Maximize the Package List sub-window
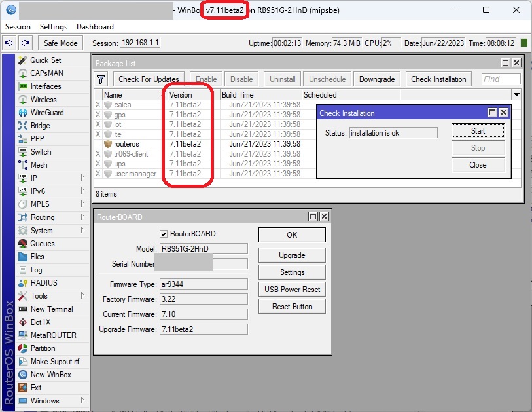The width and height of the screenshot is (532, 412). pyautogui.click(x=506, y=63)
